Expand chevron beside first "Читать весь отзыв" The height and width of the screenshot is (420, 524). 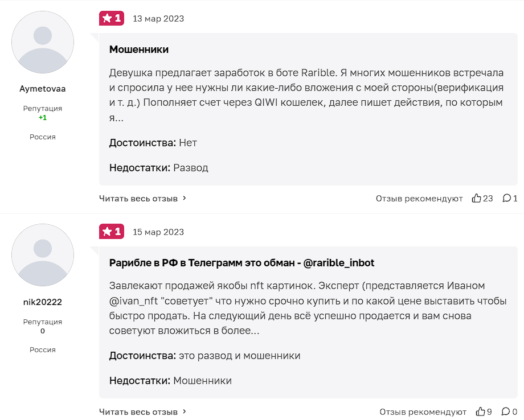[185, 198]
